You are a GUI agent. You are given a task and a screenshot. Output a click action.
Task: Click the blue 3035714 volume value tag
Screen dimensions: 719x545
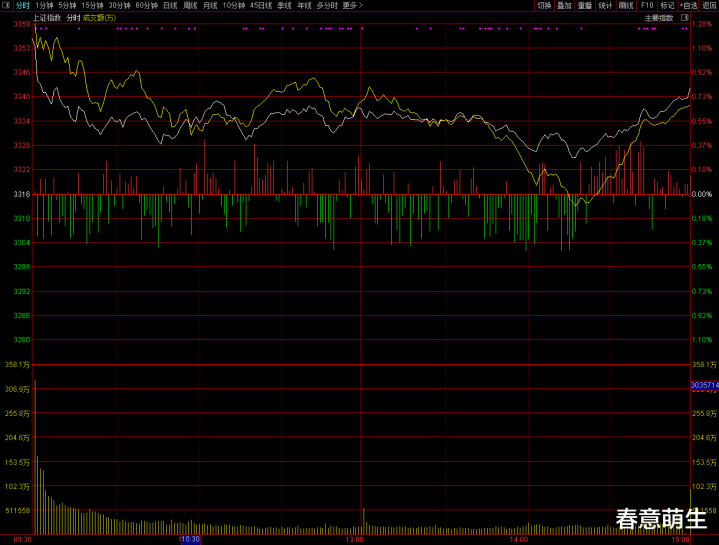coord(705,385)
